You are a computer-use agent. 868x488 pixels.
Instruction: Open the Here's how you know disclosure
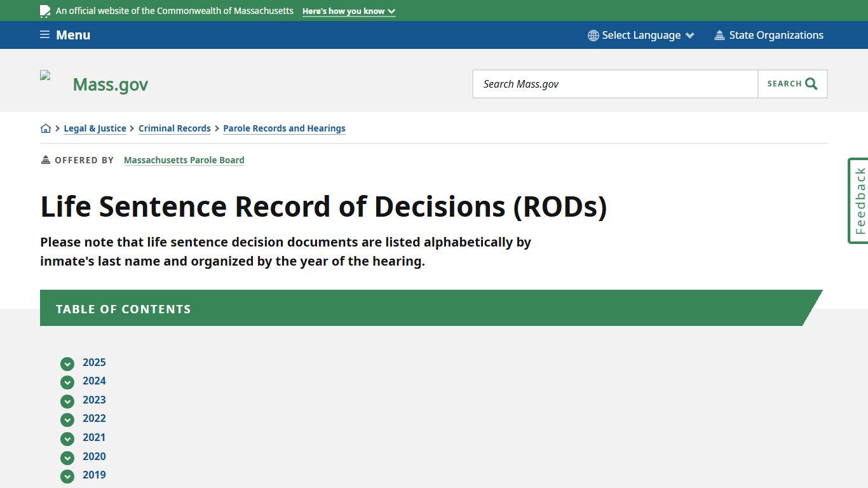[348, 11]
